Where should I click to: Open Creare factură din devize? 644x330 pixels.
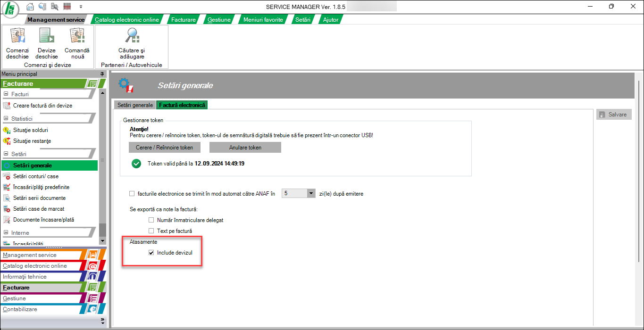pyautogui.click(x=42, y=106)
